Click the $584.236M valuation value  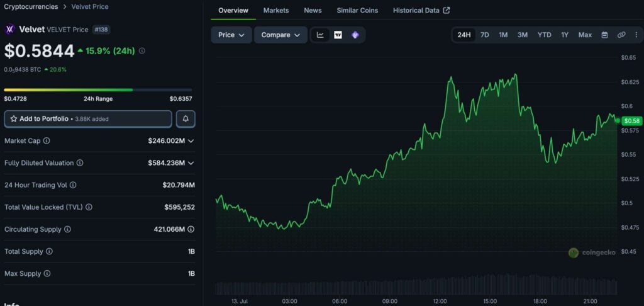[166, 163]
